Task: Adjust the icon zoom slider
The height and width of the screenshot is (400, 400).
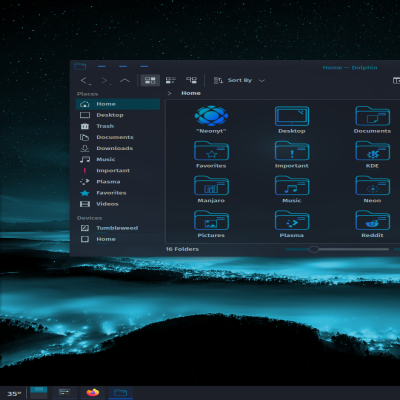Action: tap(337, 249)
